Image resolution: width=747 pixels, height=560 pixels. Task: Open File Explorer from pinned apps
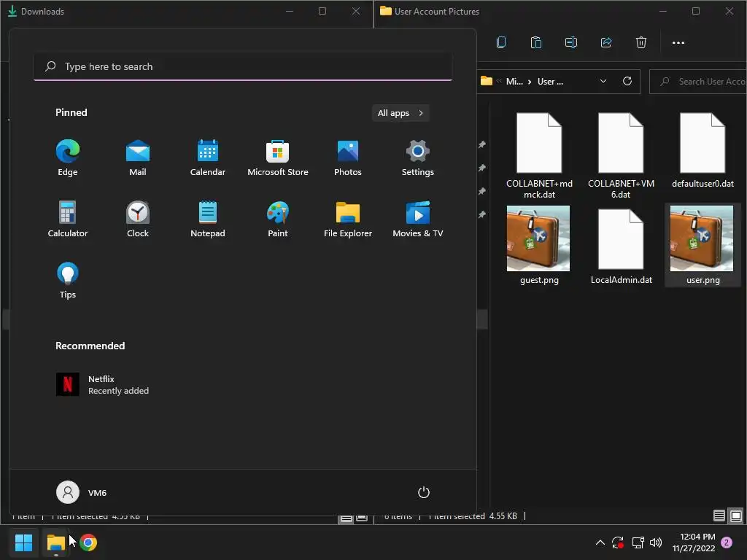(x=348, y=219)
